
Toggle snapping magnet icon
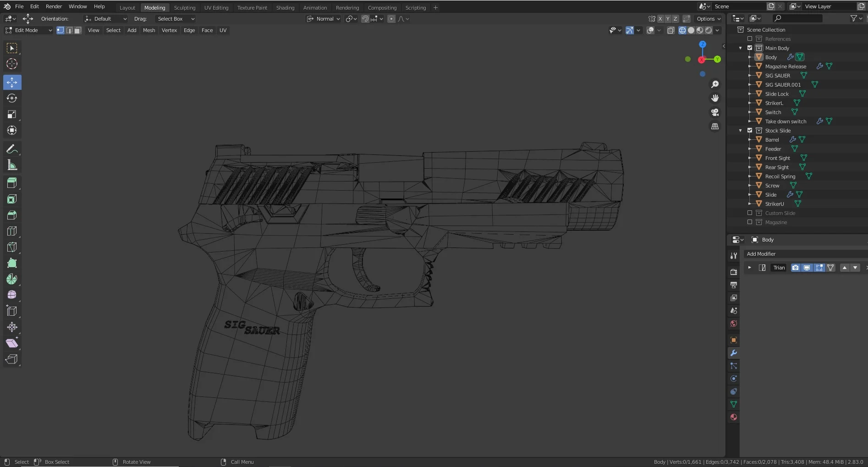pos(365,19)
